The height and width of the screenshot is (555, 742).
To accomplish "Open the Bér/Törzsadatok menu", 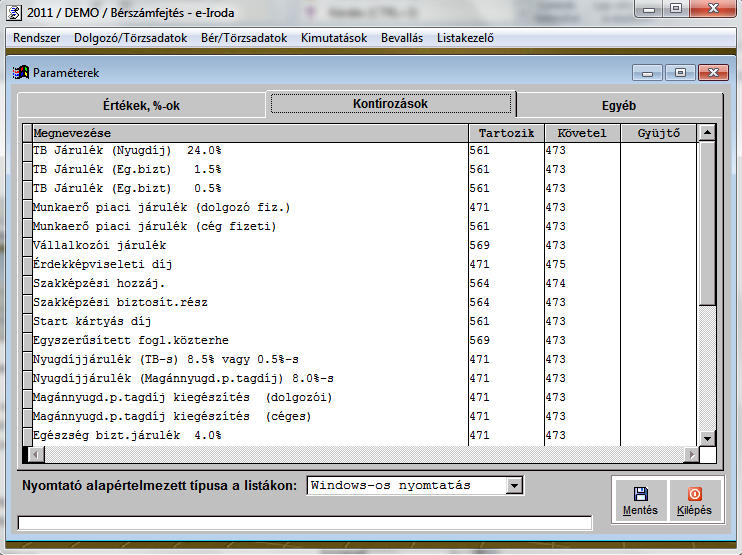I will (x=243, y=38).
